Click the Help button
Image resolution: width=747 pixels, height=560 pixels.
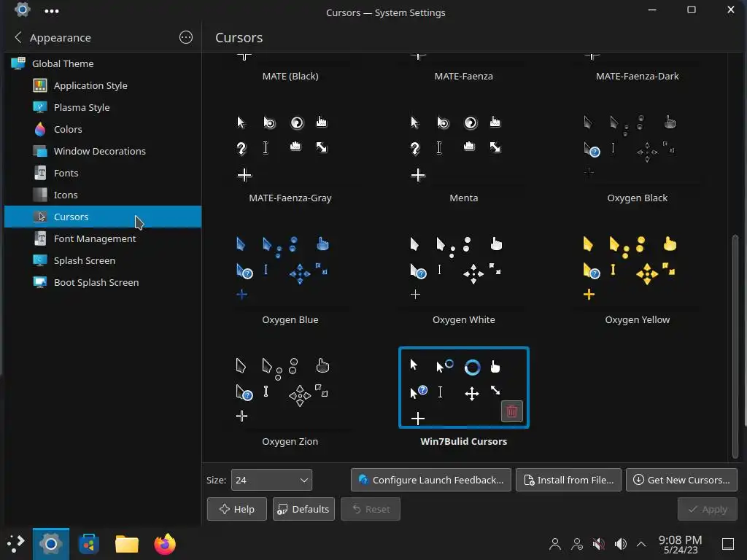[237, 509]
